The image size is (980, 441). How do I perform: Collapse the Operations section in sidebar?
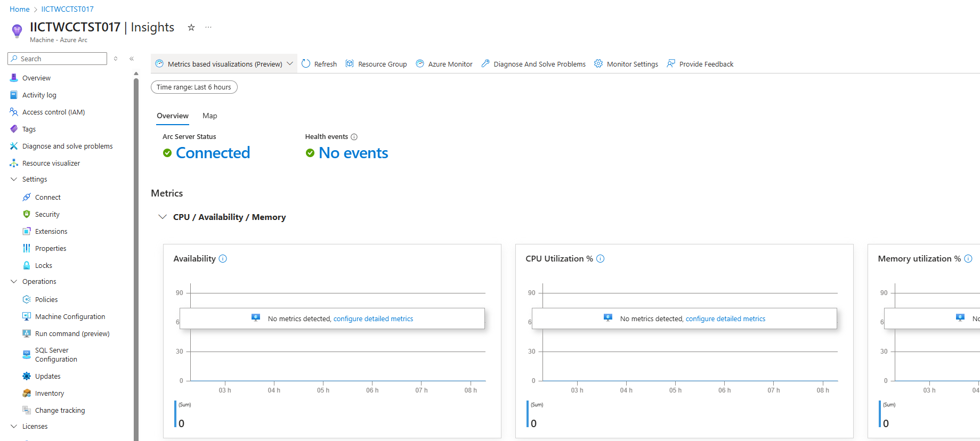(x=14, y=282)
